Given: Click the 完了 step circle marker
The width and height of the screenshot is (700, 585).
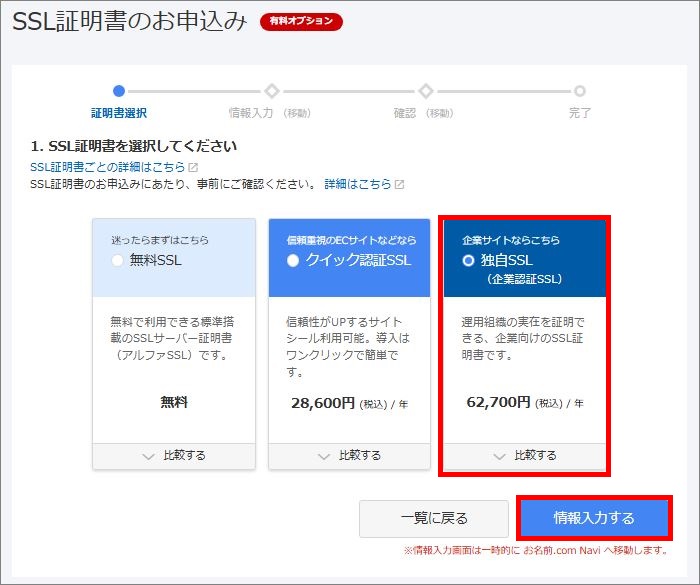Looking at the screenshot, I should tap(580, 91).
